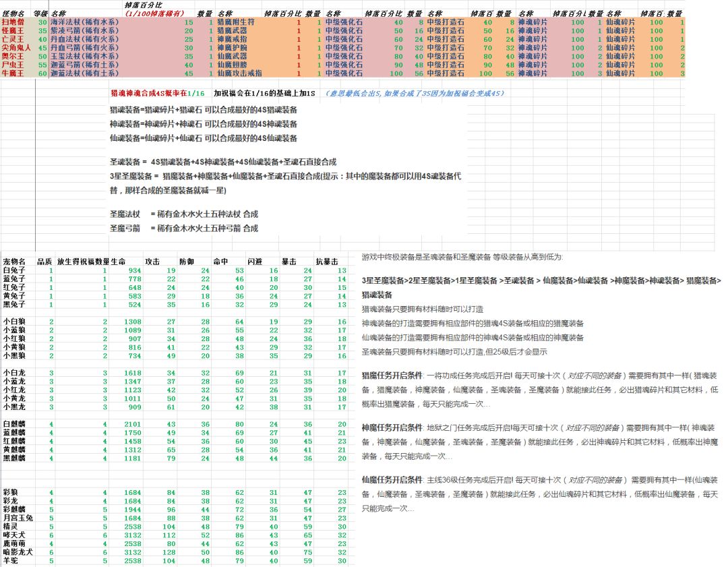Select the 丹血弓箭(稀有火系) cell
This screenshot has height=567, width=728.
pos(84,48)
